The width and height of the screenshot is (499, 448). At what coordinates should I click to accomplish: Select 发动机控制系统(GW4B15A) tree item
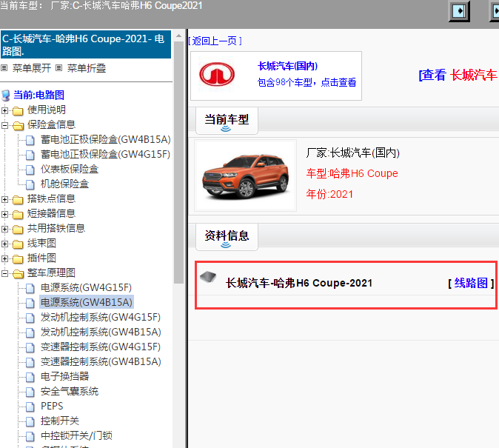click(101, 332)
